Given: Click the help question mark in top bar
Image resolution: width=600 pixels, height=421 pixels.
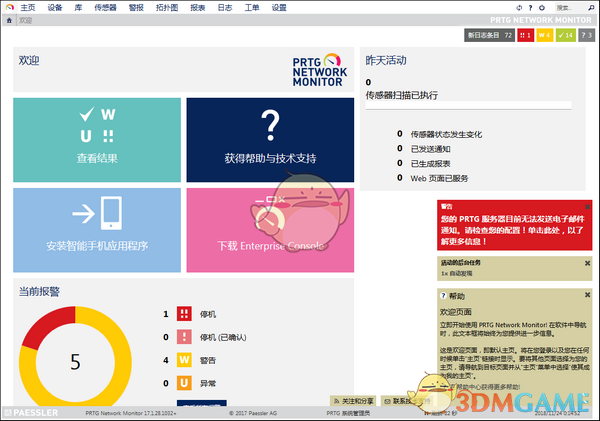Looking at the screenshot, I should coord(530,8).
